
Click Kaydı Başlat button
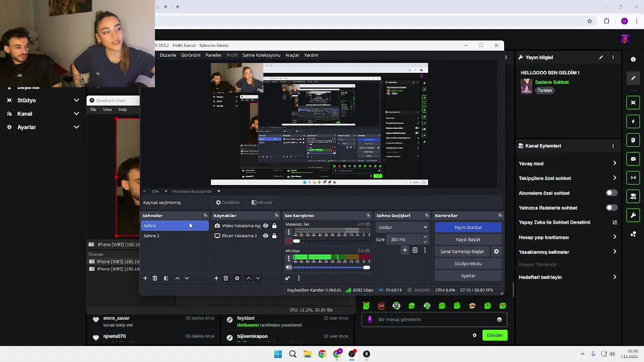pyautogui.click(x=468, y=239)
